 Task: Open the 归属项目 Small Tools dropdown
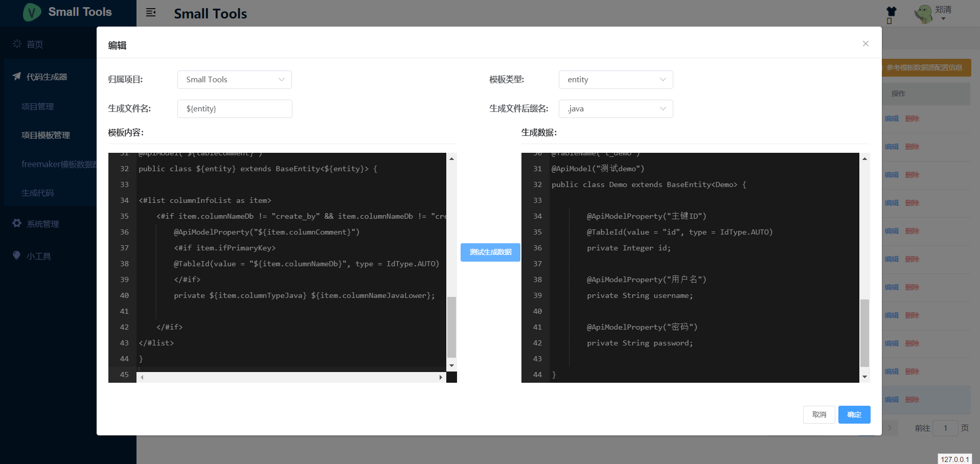point(235,80)
